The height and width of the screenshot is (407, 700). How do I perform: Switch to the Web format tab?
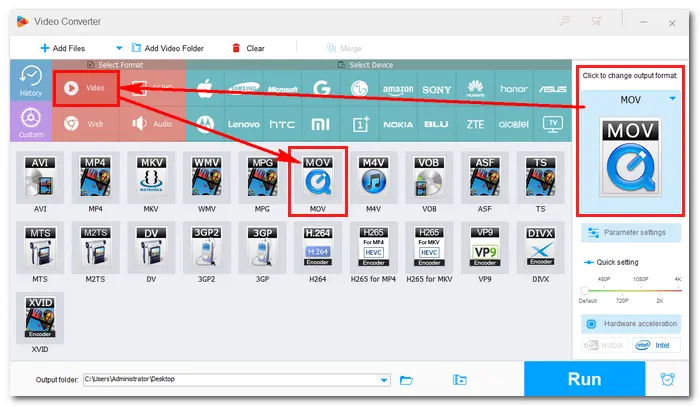tap(86, 124)
